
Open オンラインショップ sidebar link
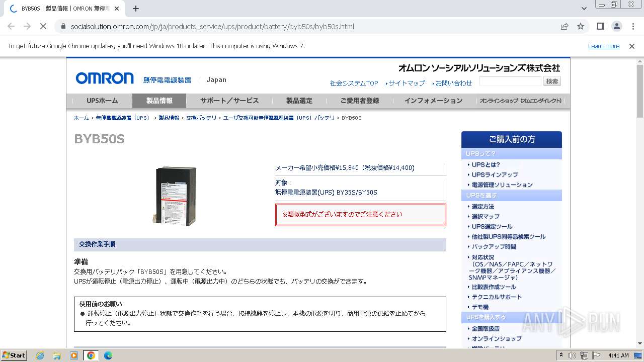[496, 339]
